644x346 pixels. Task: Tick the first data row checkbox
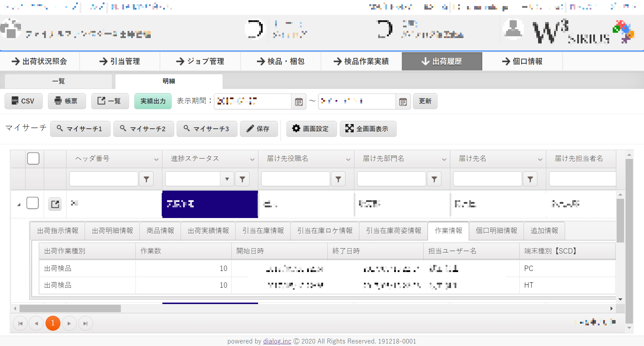pos(33,203)
